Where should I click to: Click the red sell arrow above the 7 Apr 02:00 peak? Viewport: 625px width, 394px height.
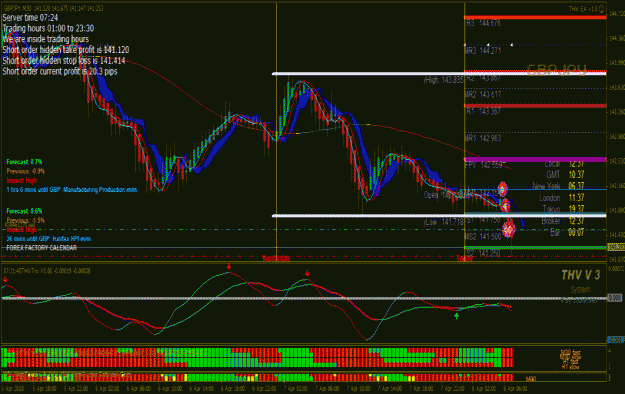[x=307, y=273]
